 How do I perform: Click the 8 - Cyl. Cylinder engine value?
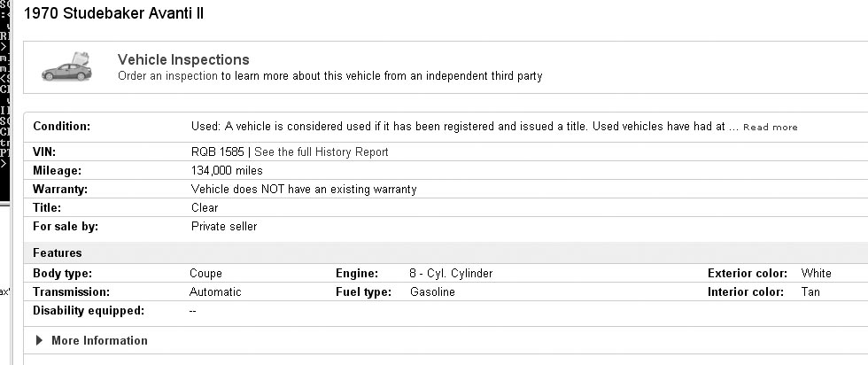click(x=451, y=274)
